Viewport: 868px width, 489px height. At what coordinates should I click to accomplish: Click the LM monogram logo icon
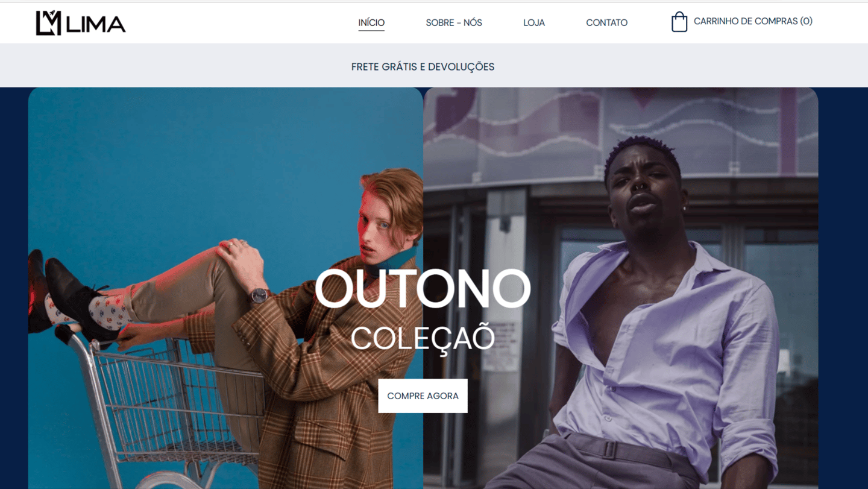[48, 23]
